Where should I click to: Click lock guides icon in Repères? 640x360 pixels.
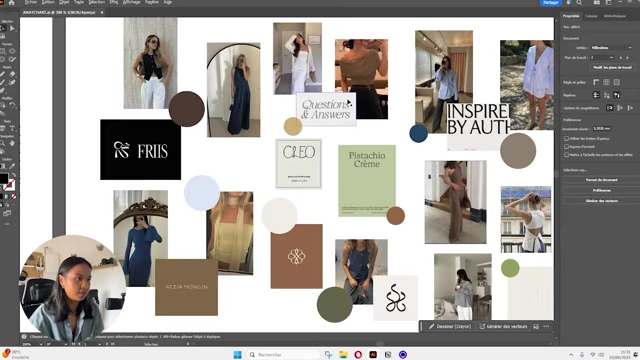tap(607, 95)
